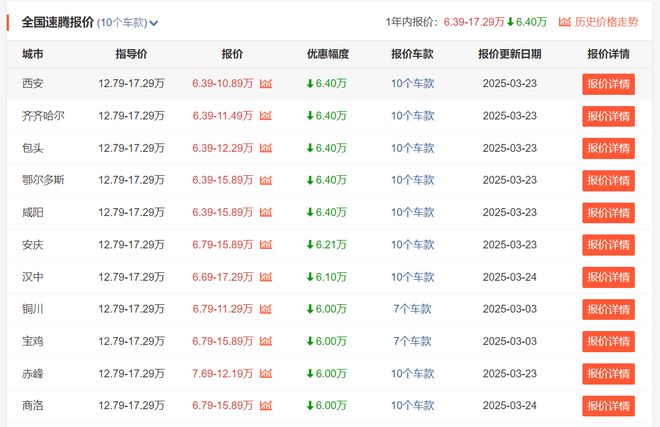Viewport: 660px width, 427px height.
Task: Click 报价详情 button for 西安
Action: pos(608,84)
